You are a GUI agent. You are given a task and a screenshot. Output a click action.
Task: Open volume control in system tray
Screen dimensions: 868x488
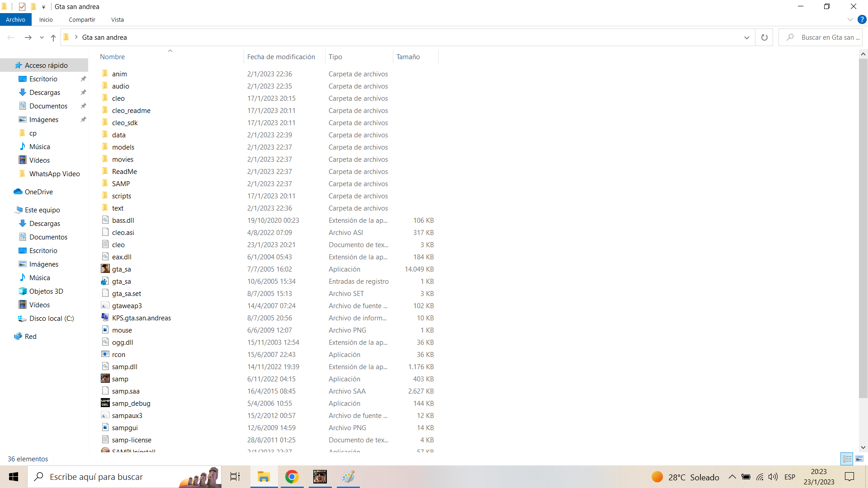pyautogui.click(x=773, y=477)
